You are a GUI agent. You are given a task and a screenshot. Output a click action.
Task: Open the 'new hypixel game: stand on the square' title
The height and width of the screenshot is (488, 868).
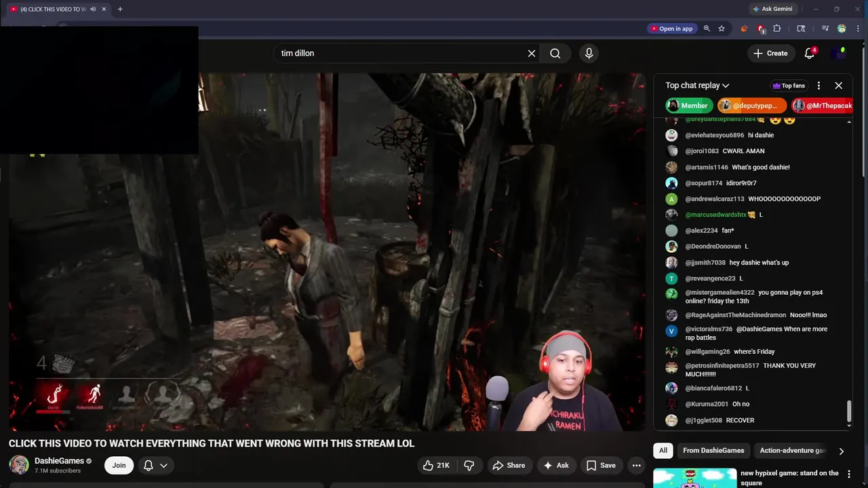789,478
